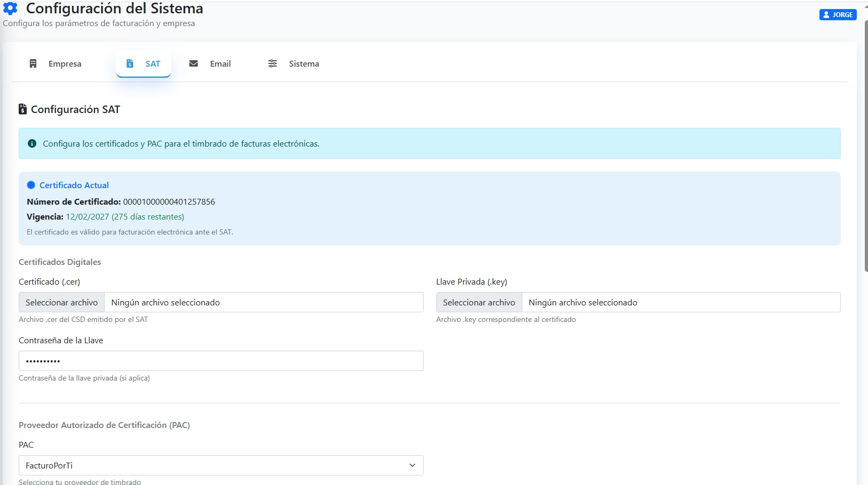Viewport: 868px width, 485px height.
Task: Click the envelope icon for Email
Action: click(x=194, y=63)
